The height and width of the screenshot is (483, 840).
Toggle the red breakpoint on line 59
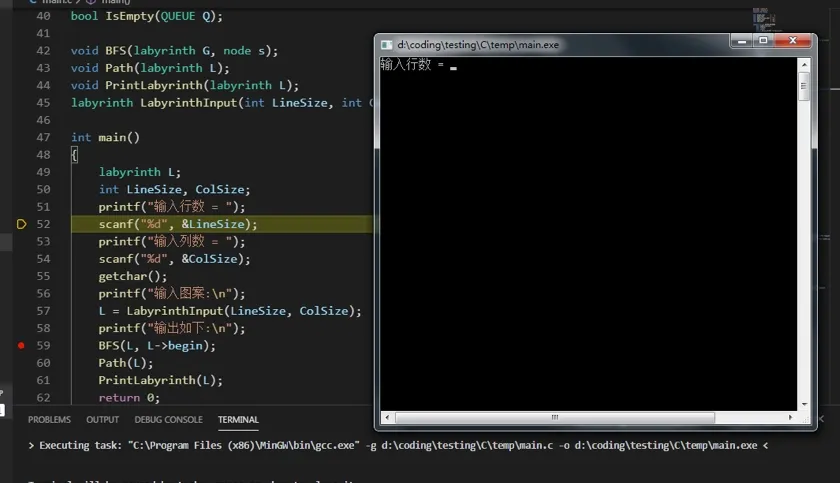(21, 345)
